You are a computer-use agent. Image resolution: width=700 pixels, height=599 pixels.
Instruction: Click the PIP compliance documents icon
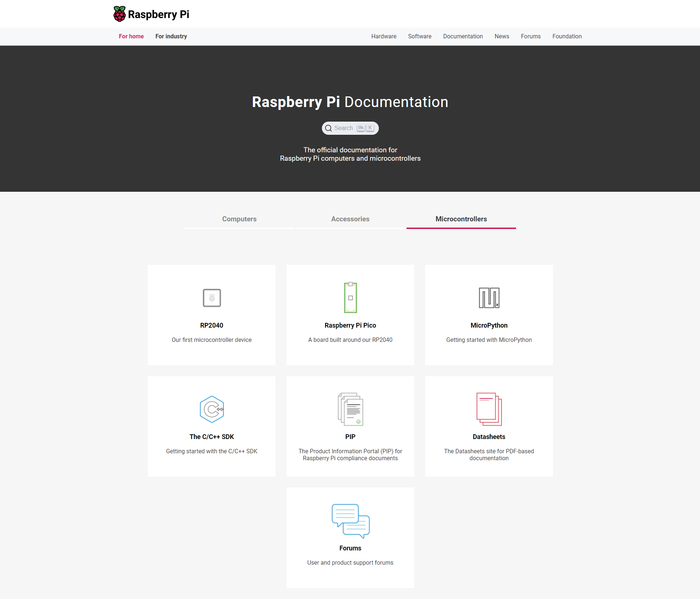tap(350, 409)
